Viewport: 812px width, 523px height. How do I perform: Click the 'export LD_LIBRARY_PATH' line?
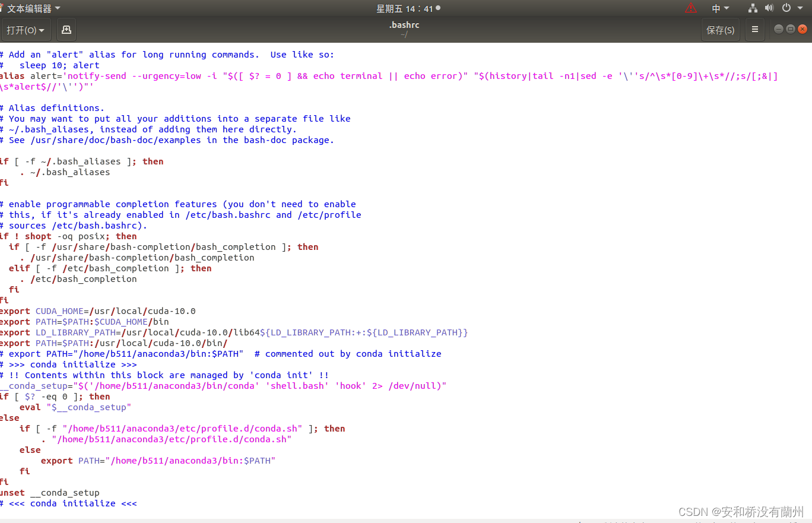[x=234, y=332]
